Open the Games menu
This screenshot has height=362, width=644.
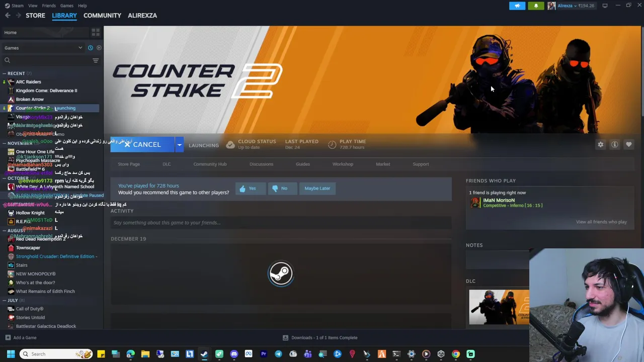point(67,6)
